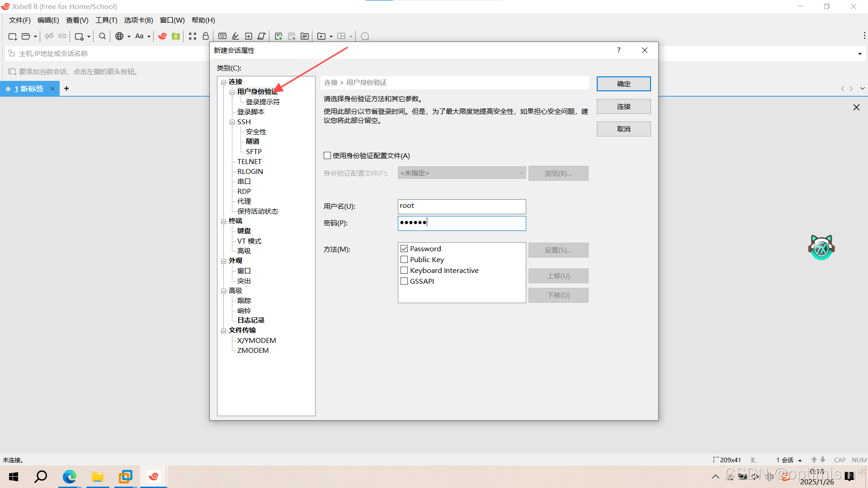Check the Public Key method
868x488 pixels.
point(404,259)
